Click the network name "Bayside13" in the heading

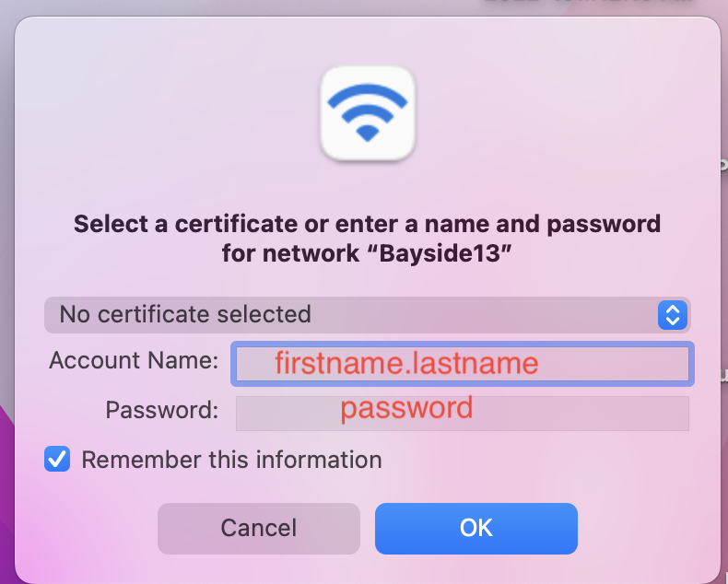(x=446, y=253)
